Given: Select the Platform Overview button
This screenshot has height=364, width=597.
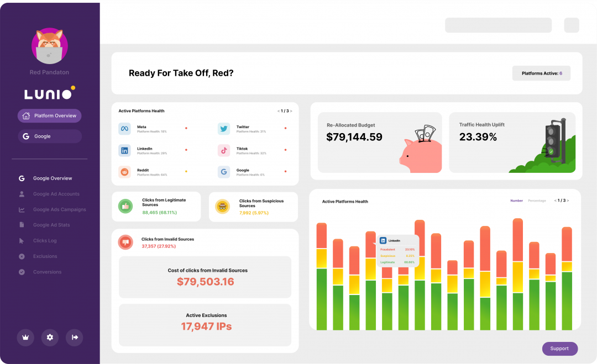Looking at the screenshot, I should [x=50, y=116].
